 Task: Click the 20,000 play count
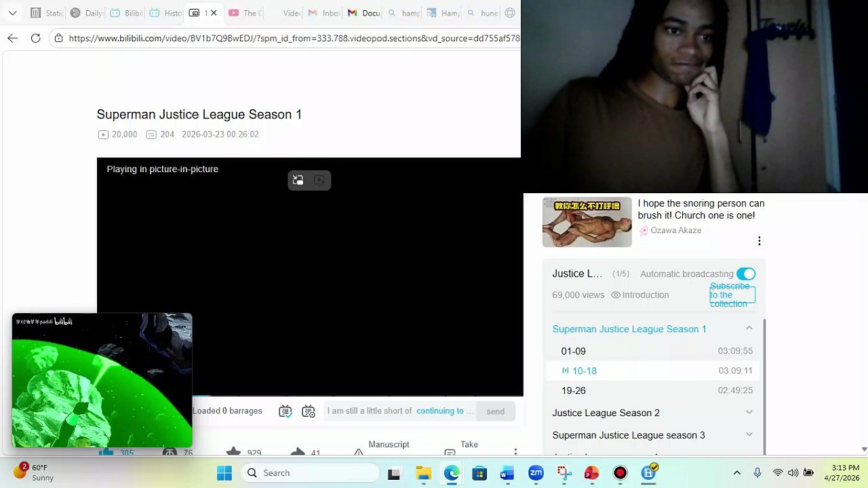118,134
